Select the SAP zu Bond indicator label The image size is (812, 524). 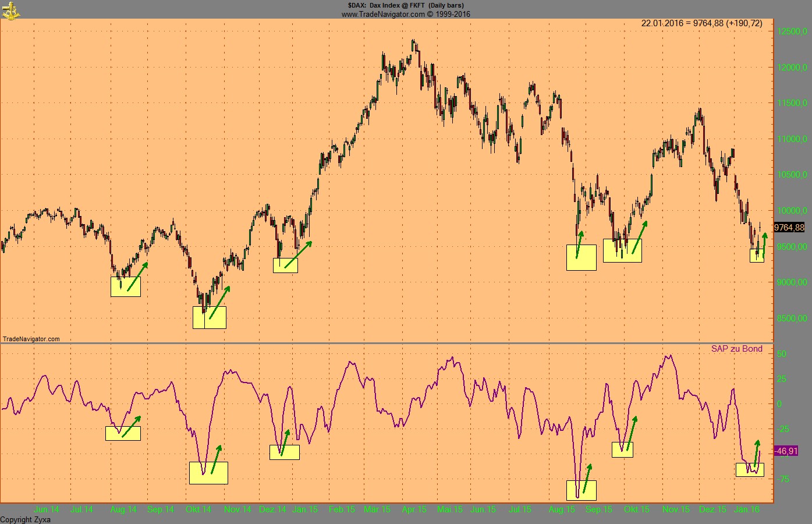coord(736,349)
